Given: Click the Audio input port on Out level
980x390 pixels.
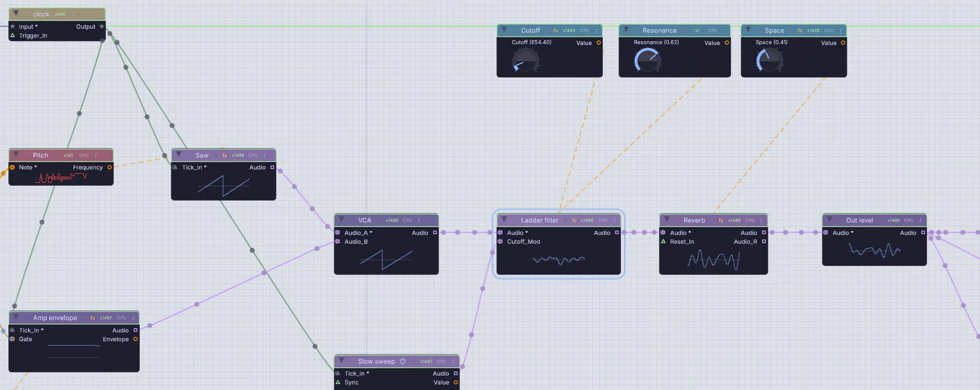Looking at the screenshot, I should (826, 233).
